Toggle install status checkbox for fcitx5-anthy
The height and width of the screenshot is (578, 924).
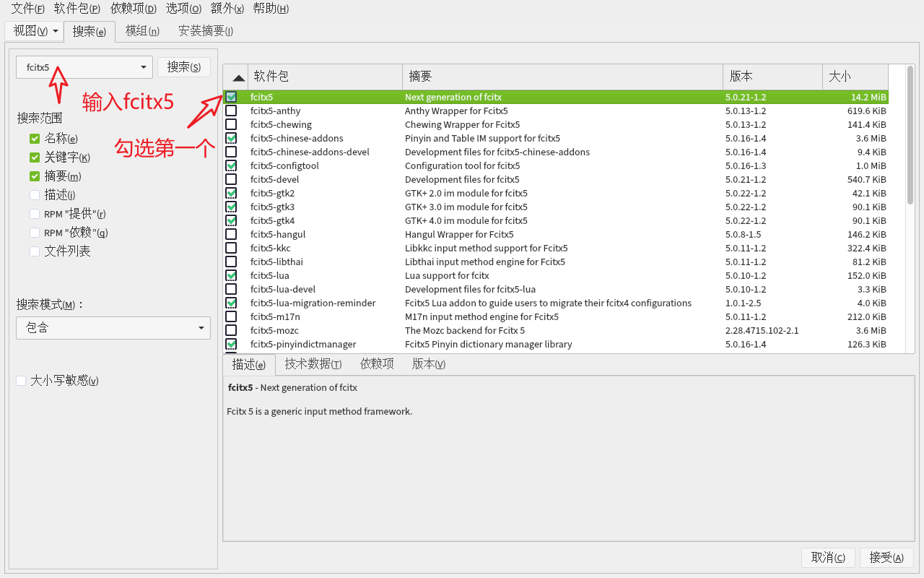tap(231, 111)
